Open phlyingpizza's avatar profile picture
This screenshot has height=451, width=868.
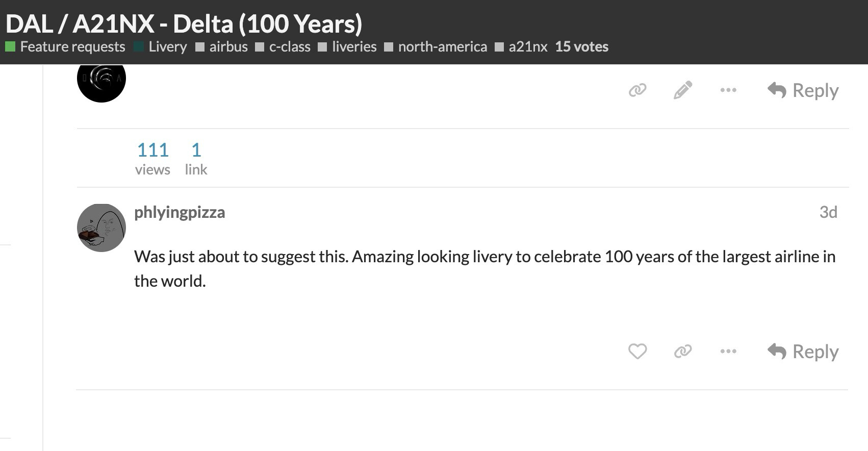101,228
